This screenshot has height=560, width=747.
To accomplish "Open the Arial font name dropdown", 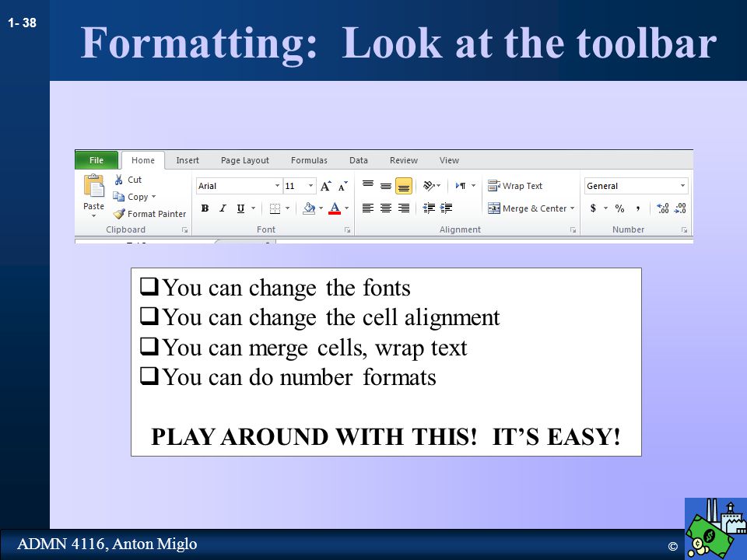I will pyautogui.click(x=277, y=186).
